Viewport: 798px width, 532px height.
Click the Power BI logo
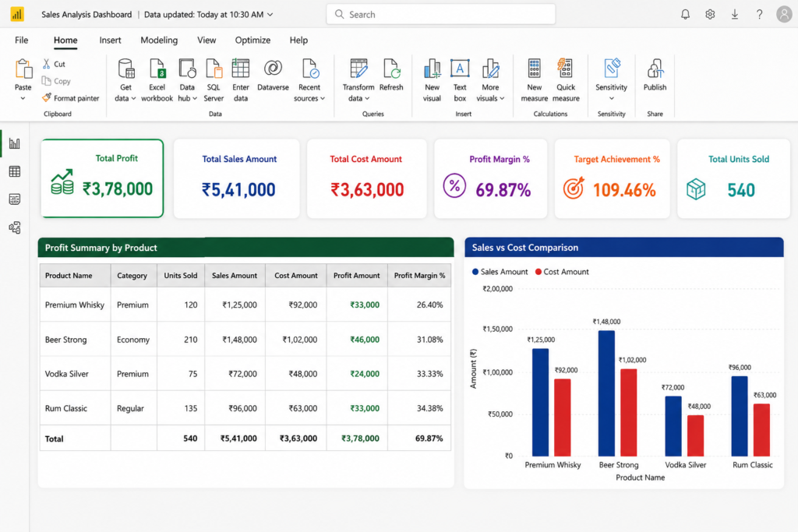point(17,14)
